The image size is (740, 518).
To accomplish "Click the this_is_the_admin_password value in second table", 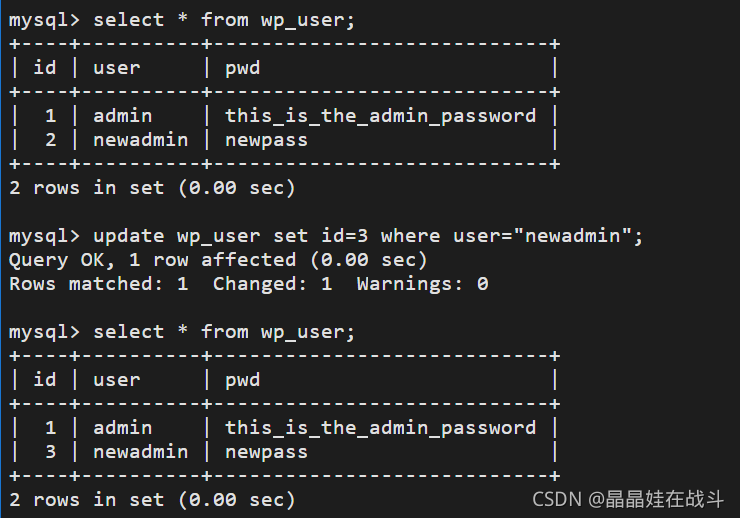I will click(x=380, y=428).
